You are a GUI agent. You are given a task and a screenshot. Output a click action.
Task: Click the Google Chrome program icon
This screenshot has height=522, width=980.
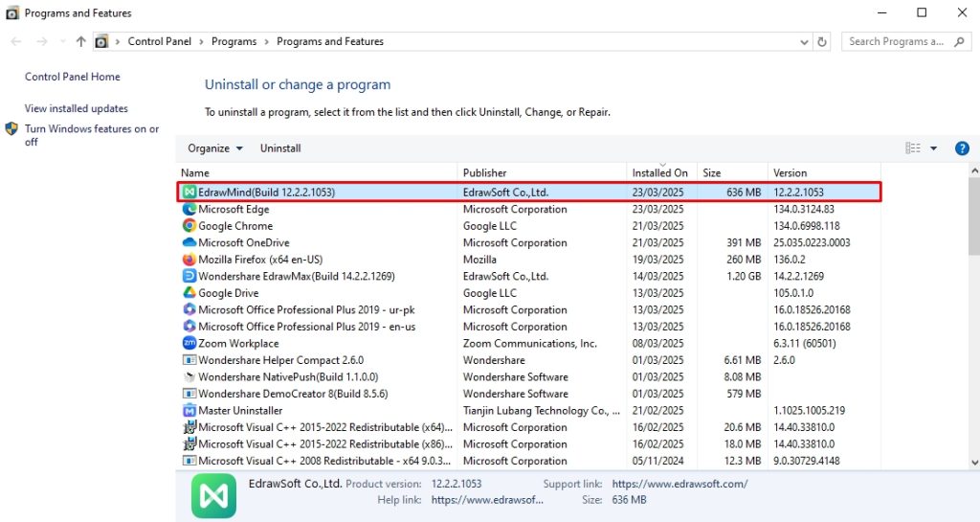pyautogui.click(x=189, y=226)
